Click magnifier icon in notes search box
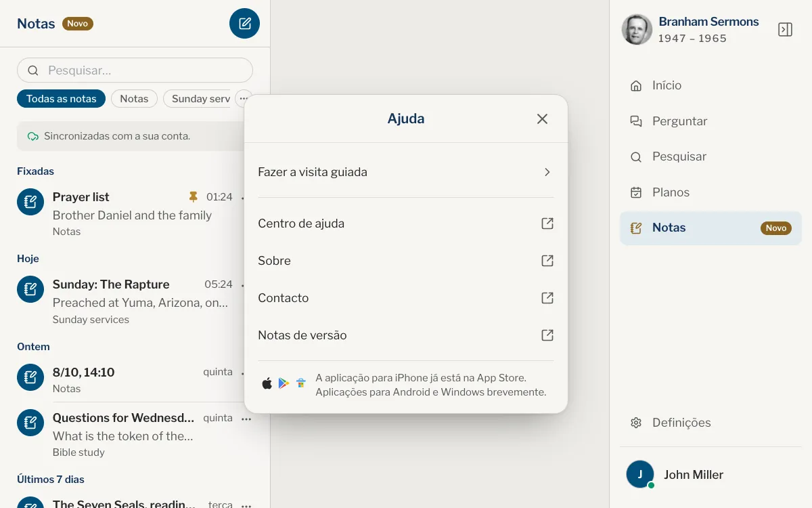812x508 pixels. click(32, 70)
